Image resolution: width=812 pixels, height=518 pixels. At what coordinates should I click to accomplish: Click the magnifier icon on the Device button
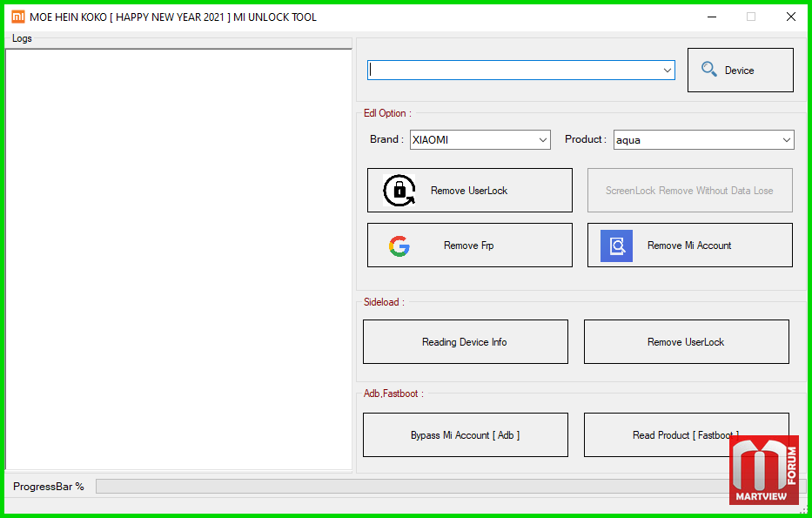coord(709,70)
